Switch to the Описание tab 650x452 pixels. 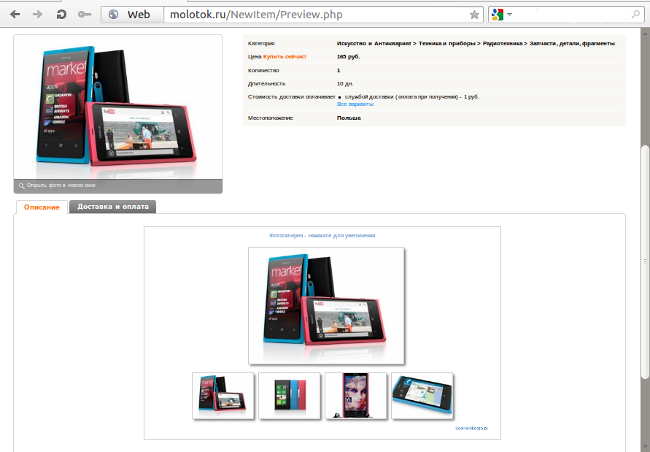[x=42, y=207]
